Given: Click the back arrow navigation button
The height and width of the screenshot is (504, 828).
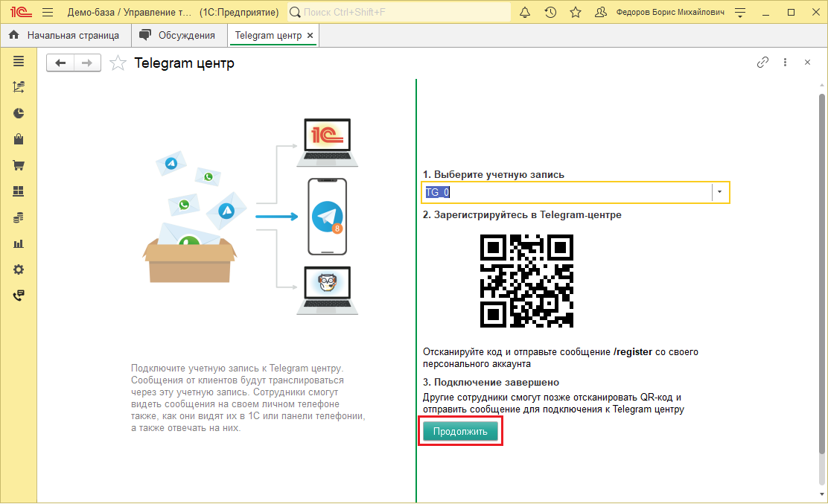Looking at the screenshot, I should point(60,63).
